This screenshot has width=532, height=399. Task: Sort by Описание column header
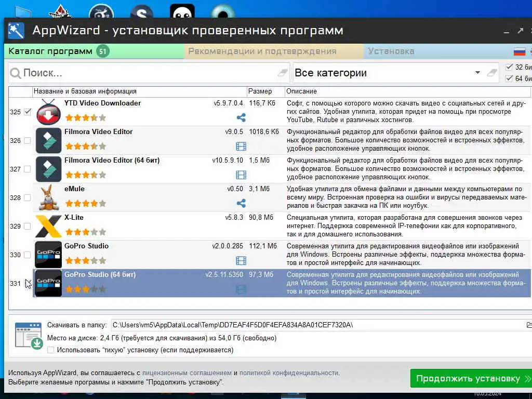click(408, 91)
